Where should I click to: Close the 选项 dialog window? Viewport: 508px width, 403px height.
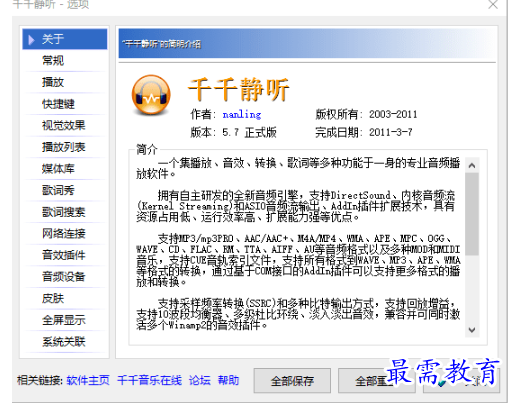point(493,4)
